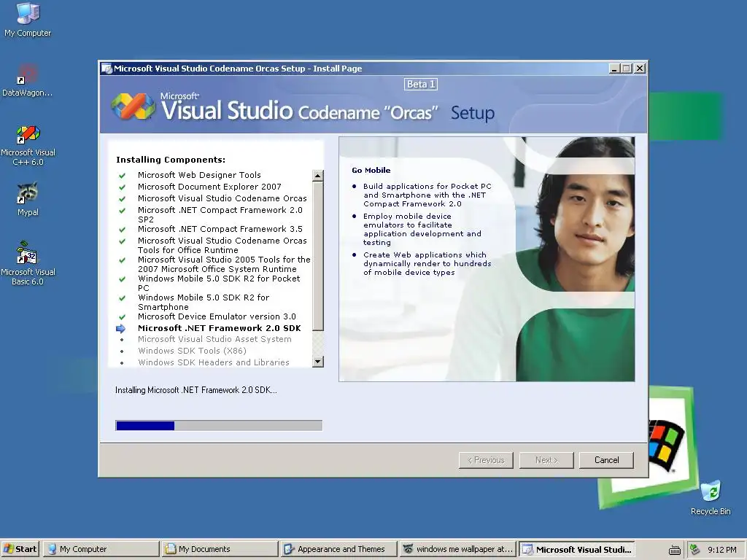Click the taskbar clock showing 9:12 PM

(x=721, y=550)
